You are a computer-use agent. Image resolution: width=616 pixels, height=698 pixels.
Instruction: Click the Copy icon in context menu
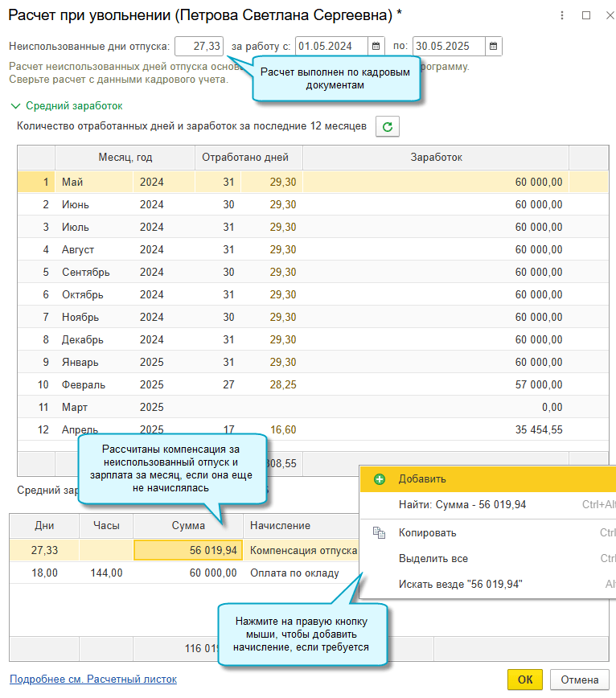pos(380,532)
